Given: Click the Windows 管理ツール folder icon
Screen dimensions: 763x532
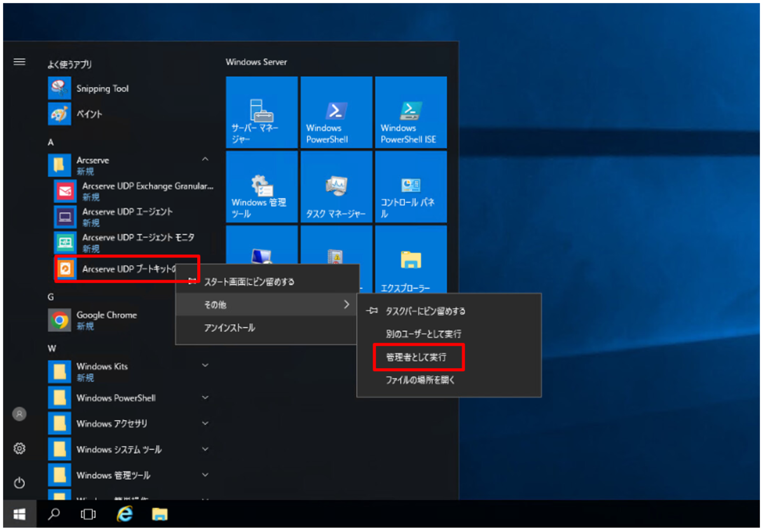Looking at the screenshot, I should click(59, 475).
